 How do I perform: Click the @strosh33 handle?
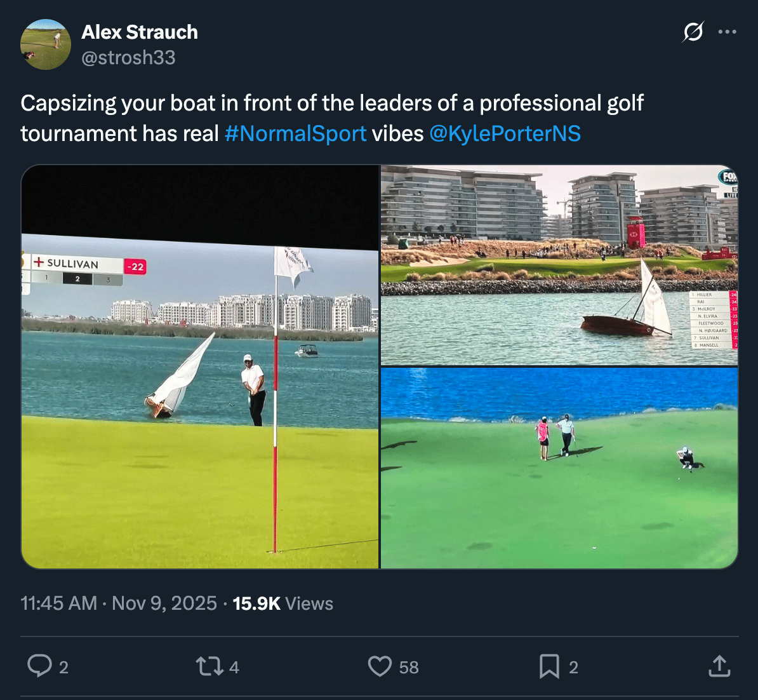129,58
